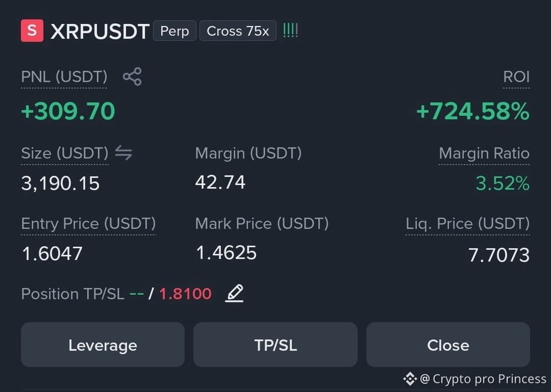Tap the green ADL indicator bars
This screenshot has width=551, height=392.
click(x=290, y=31)
